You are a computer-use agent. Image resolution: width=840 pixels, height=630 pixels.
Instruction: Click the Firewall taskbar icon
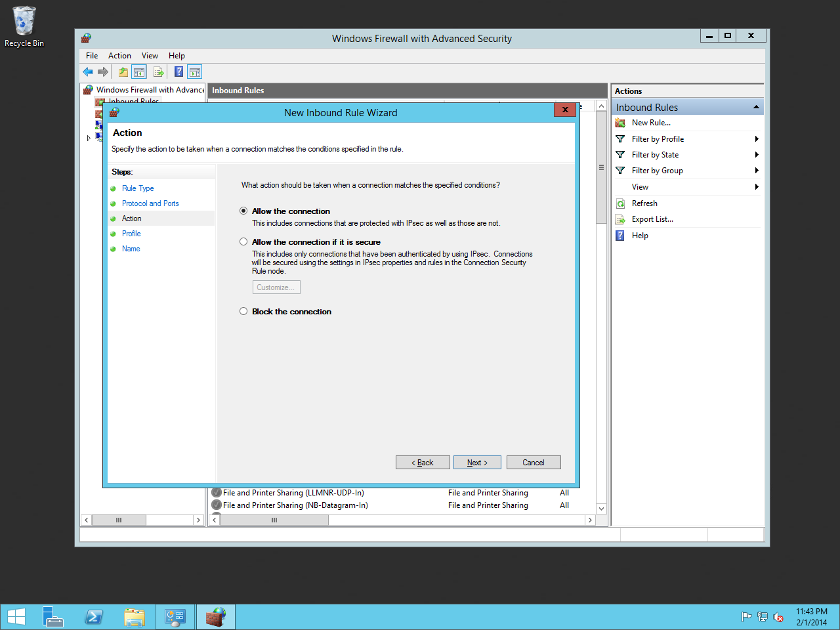(216, 617)
